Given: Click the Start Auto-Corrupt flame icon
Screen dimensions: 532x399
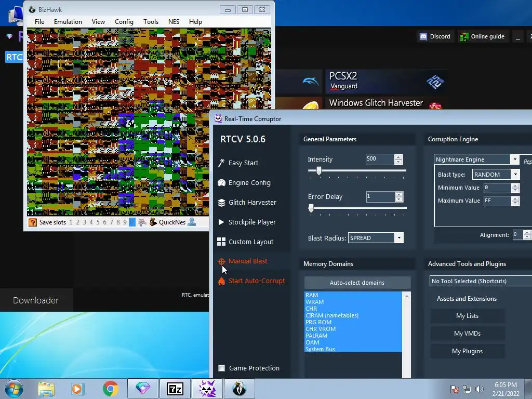Looking at the screenshot, I should tap(221, 281).
